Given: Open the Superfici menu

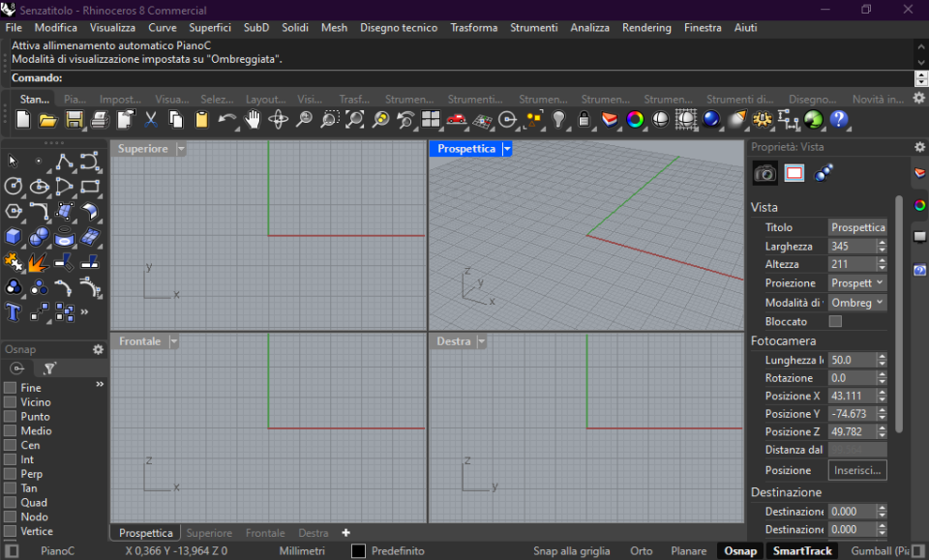Looking at the screenshot, I should tap(210, 28).
